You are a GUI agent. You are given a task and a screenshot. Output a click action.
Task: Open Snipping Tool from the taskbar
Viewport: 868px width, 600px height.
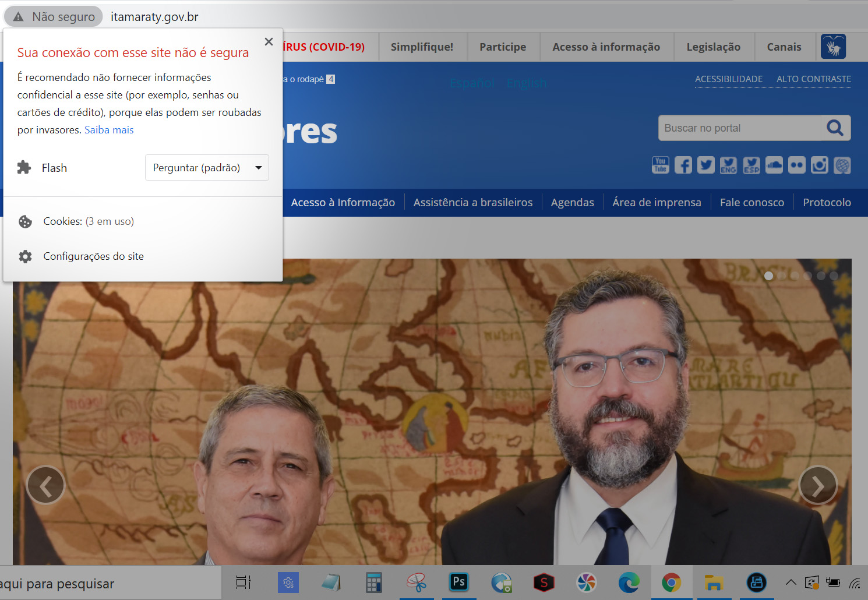click(x=417, y=583)
